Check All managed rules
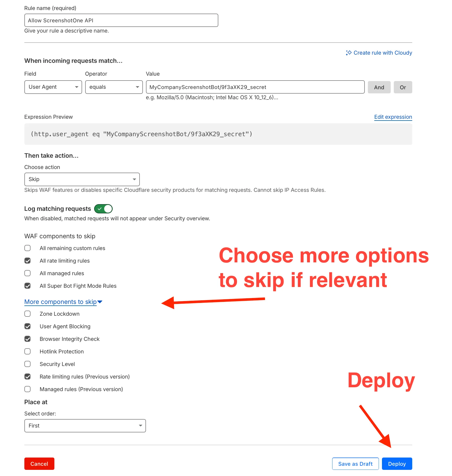452x476 pixels. pos(27,273)
